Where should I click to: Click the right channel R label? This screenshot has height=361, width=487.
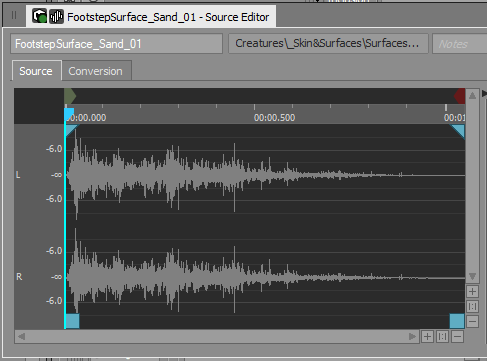[x=19, y=277]
